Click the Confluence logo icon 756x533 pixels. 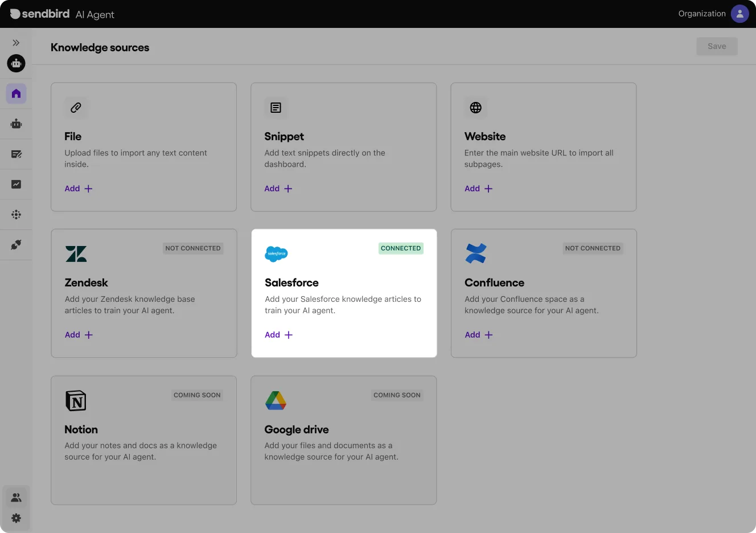click(x=476, y=253)
